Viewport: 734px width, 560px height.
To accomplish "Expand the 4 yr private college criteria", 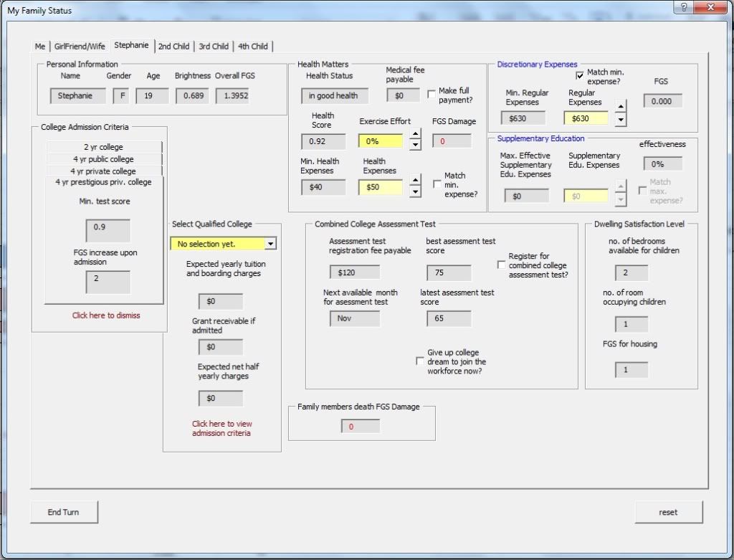I will tap(104, 171).
